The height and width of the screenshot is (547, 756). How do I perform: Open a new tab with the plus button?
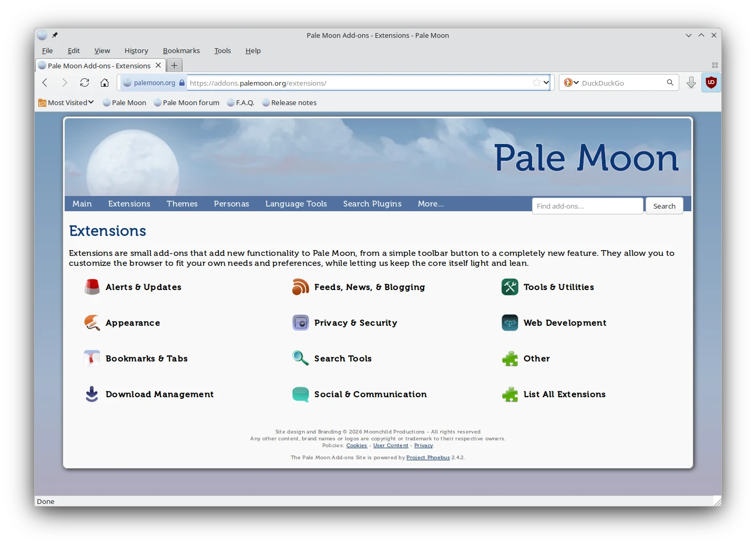(174, 65)
